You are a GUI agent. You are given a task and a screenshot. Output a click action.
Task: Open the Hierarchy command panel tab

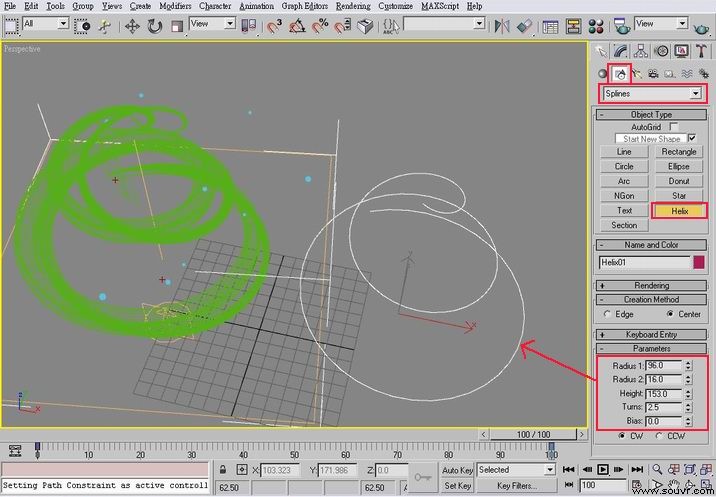click(x=641, y=51)
